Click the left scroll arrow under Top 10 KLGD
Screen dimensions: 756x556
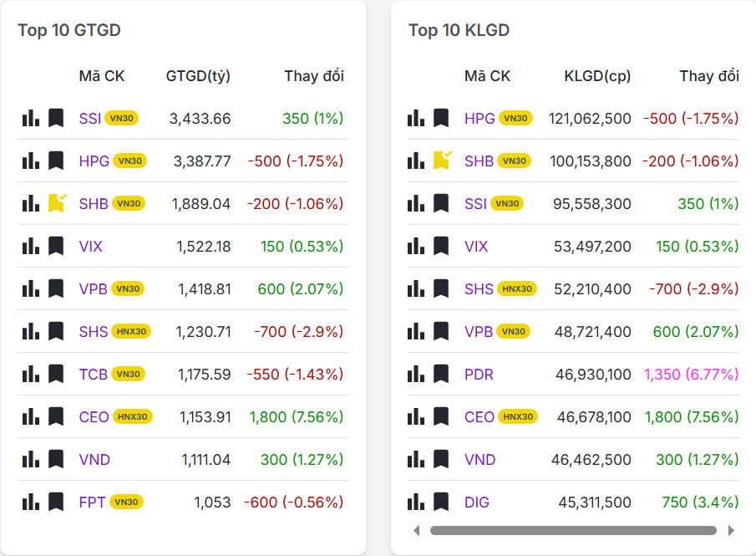(417, 530)
